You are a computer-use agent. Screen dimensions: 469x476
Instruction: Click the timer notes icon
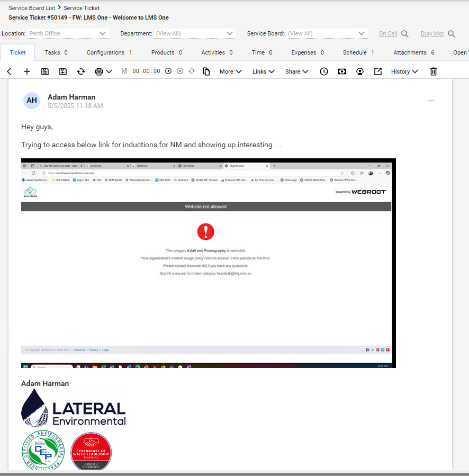pos(124,71)
